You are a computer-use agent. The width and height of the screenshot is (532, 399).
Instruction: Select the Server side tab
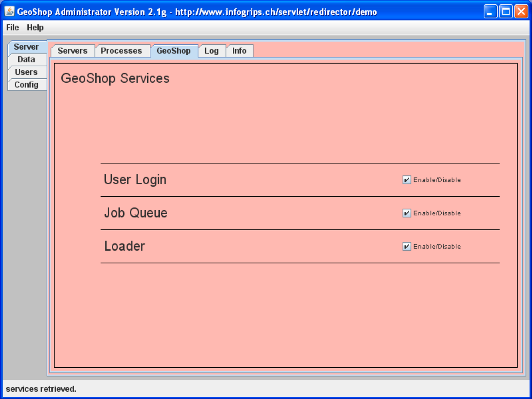pyautogui.click(x=27, y=47)
